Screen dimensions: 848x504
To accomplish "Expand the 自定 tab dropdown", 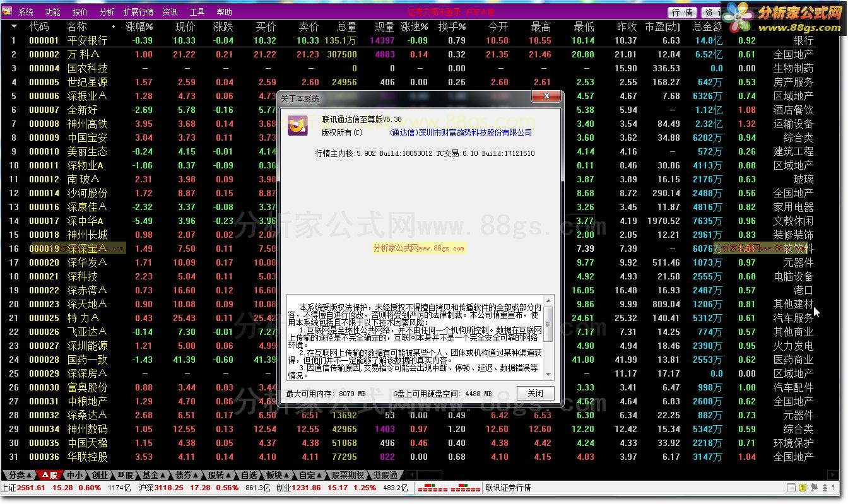I will (311, 475).
